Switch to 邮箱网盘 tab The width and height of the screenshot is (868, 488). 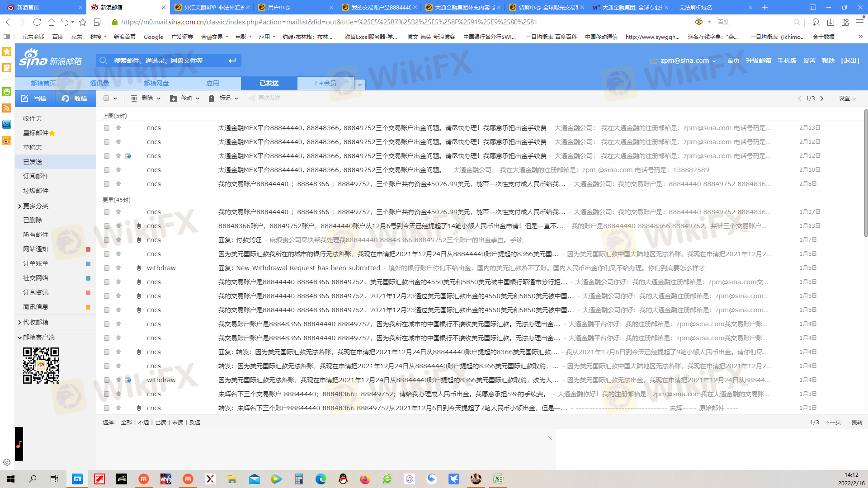(x=156, y=83)
